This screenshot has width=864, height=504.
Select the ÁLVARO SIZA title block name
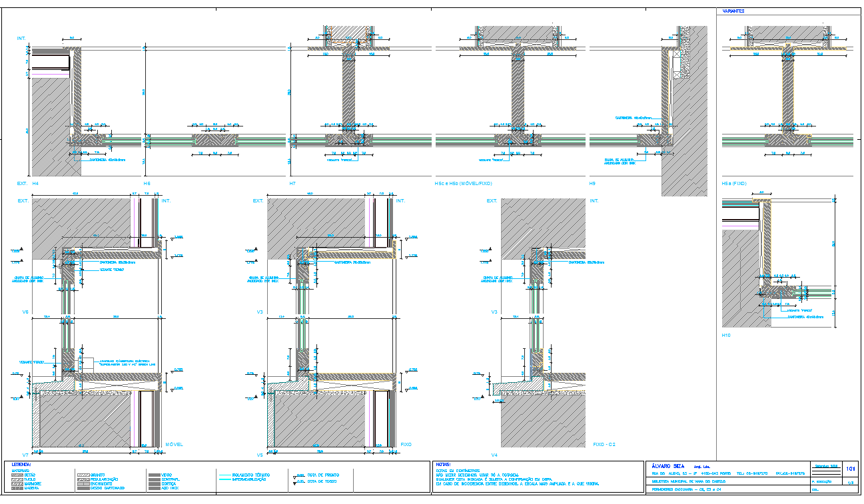pyautogui.click(x=668, y=467)
